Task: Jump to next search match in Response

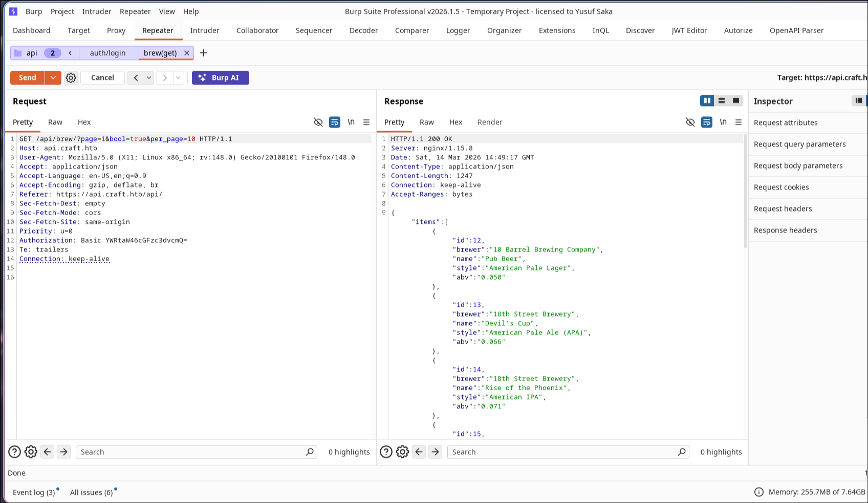Action: pyautogui.click(x=435, y=452)
